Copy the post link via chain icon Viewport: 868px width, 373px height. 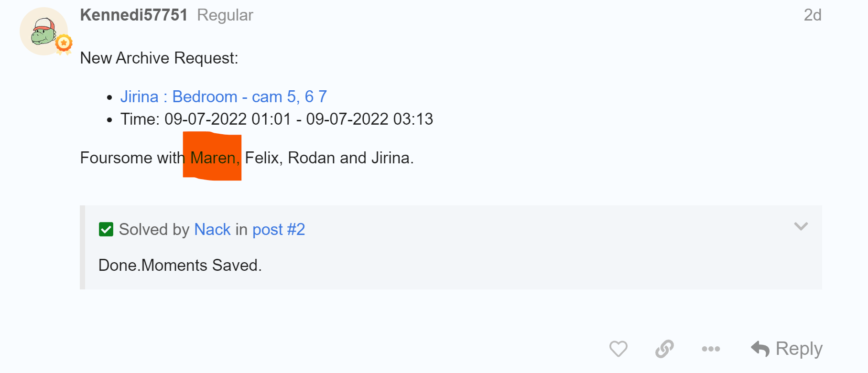pyautogui.click(x=664, y=349)
